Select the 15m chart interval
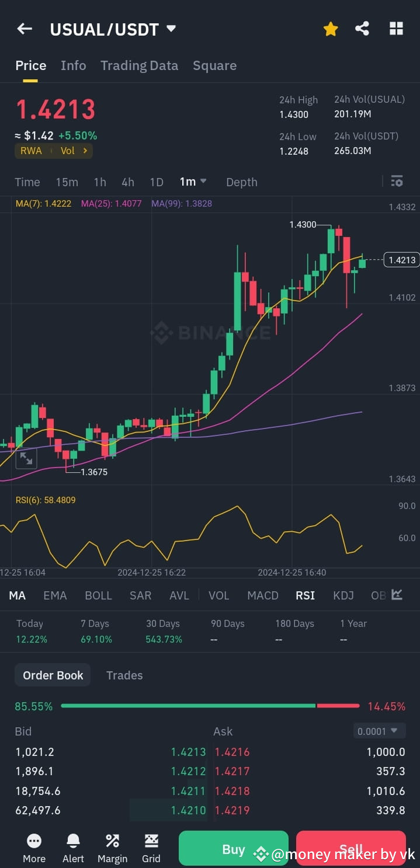 pos(67,182)
